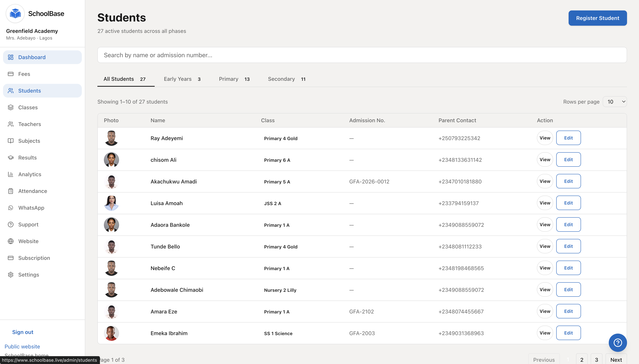
Task: Switch to All Students tab
Action: (126, 79)
